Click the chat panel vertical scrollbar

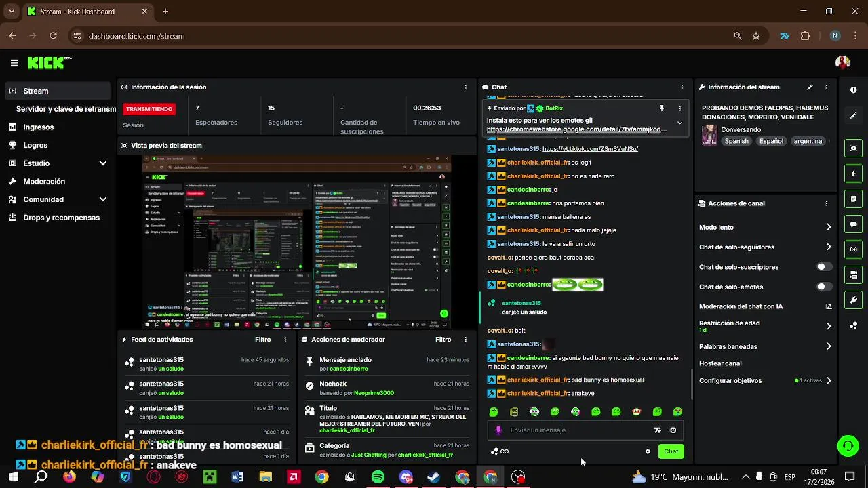(692, 384)
